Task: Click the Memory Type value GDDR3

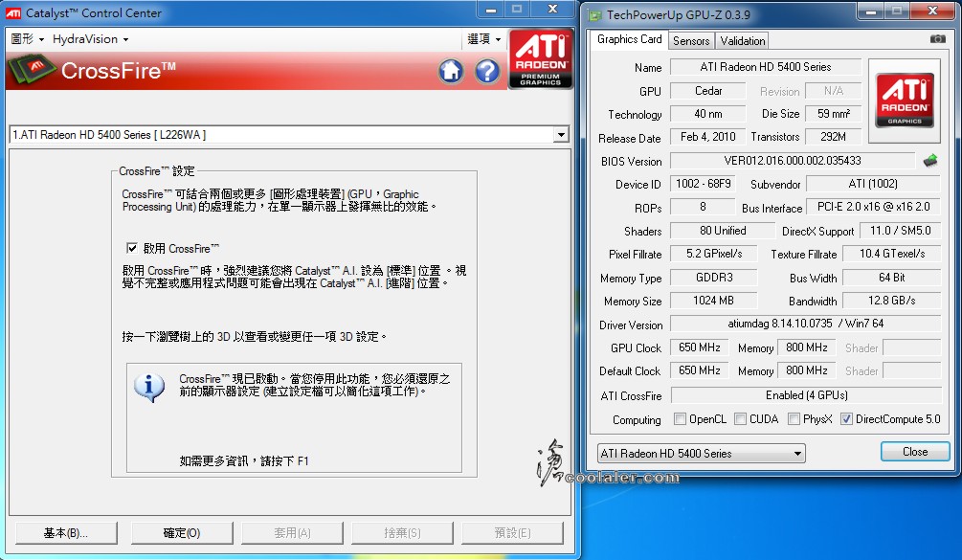Action: pyautogui.click(x=714, y=278)
